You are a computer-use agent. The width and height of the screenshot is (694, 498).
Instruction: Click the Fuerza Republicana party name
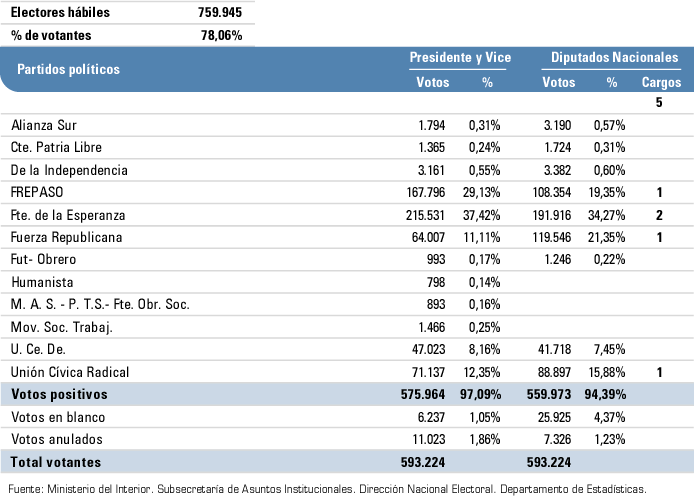(x=65, y=237)
